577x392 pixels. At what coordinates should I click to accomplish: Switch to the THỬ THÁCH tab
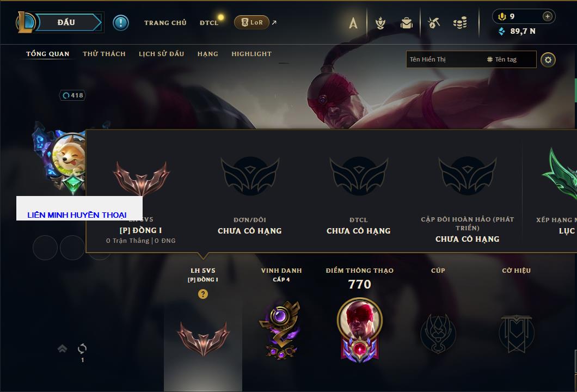(x=104, y=54)
